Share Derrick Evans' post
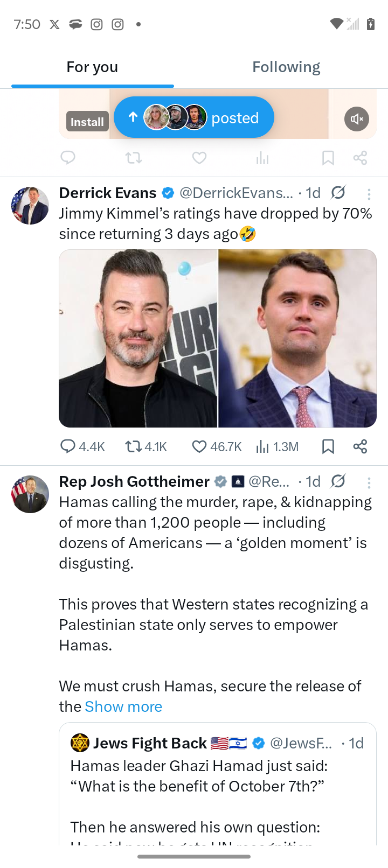Viewport: 388px width, 868px height. click(x=360, y=446)
